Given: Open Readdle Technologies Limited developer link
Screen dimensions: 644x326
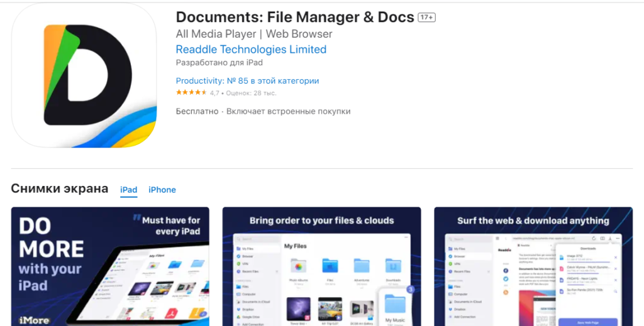Looking at the screenshot, I should [251, 49].
